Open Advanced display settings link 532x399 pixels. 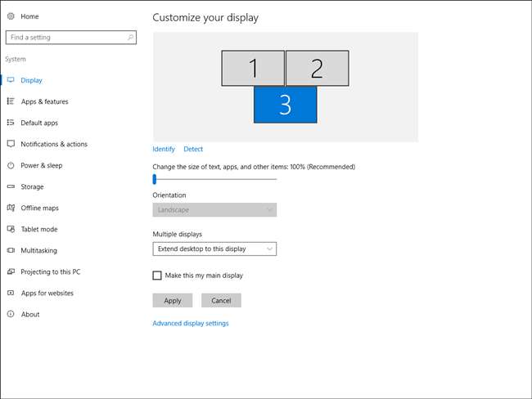[191, 323]
